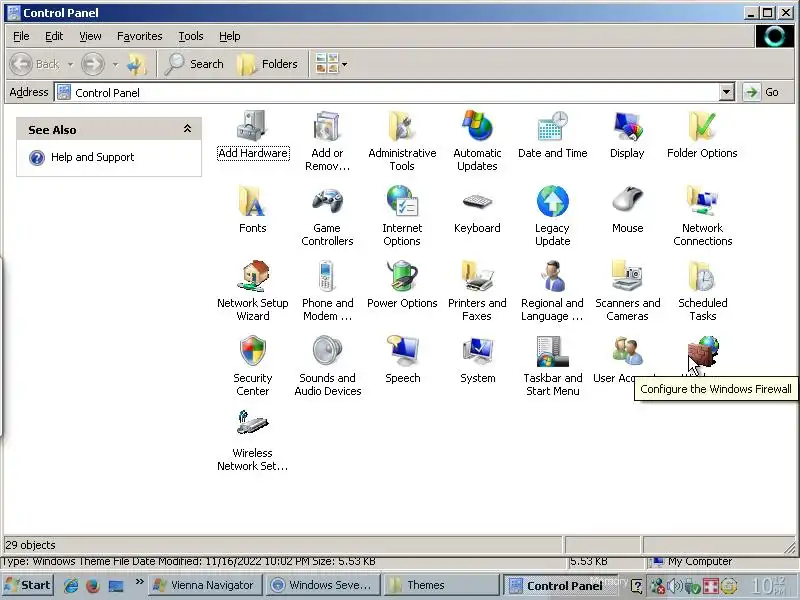The height and width of the screenshot is (600, 800).
Task: Open the Add Hardware applet
Action: (253, 135)
